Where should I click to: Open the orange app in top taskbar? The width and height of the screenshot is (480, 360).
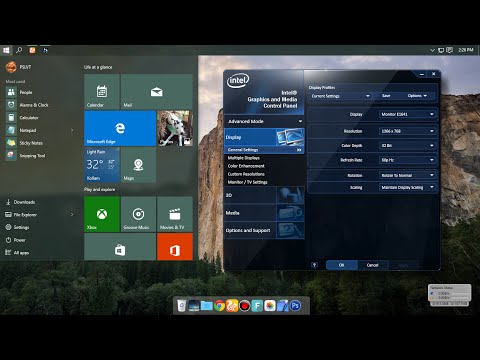(32, 50)
